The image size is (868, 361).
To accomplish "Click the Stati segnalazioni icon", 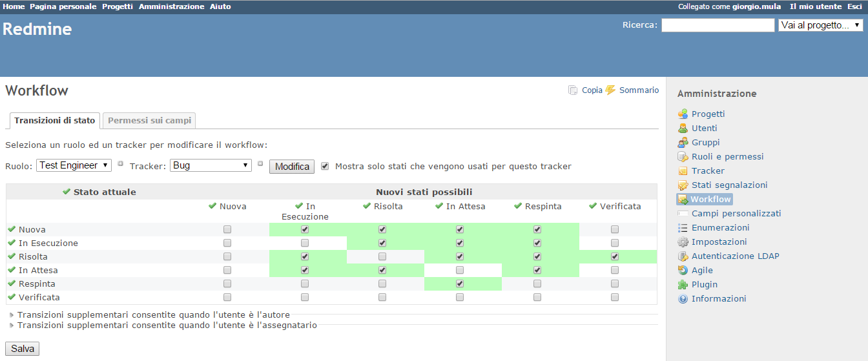I will 683,185.
